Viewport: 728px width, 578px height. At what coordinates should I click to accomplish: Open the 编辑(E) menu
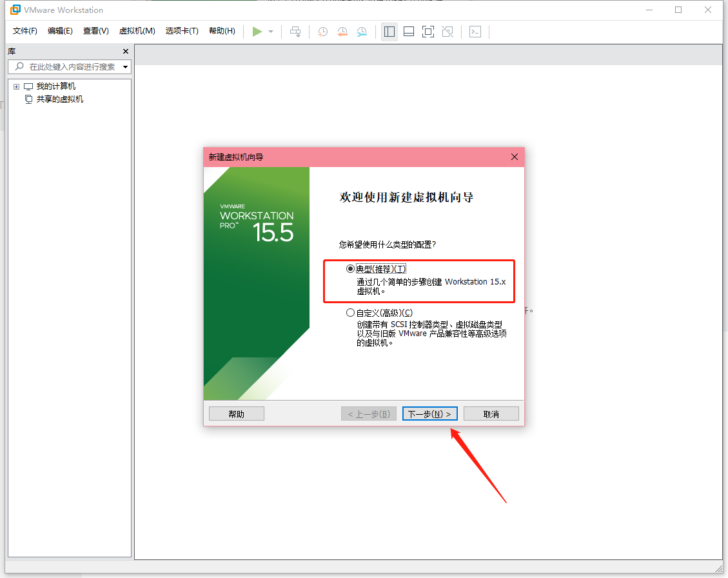point(60,31)
